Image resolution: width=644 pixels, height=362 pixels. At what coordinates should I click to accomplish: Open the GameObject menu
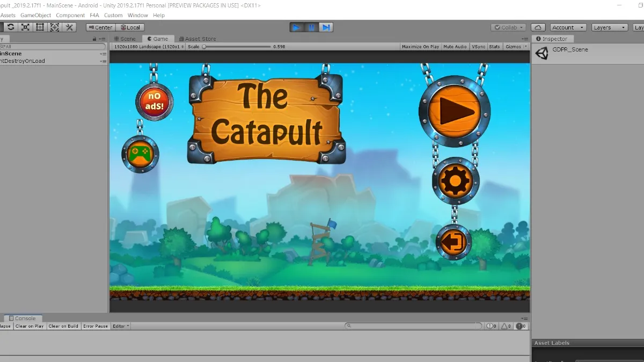point(36,16)
